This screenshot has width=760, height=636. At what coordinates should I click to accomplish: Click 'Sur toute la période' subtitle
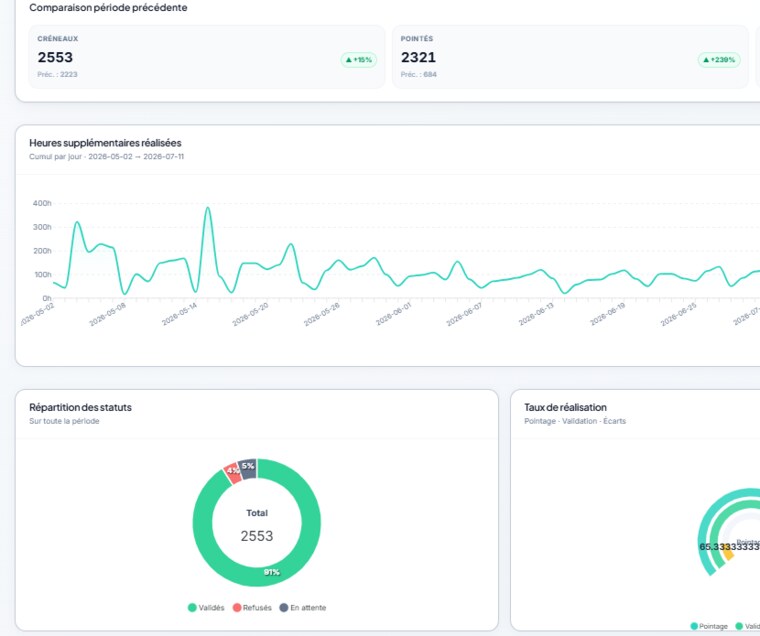click(64, 421)
